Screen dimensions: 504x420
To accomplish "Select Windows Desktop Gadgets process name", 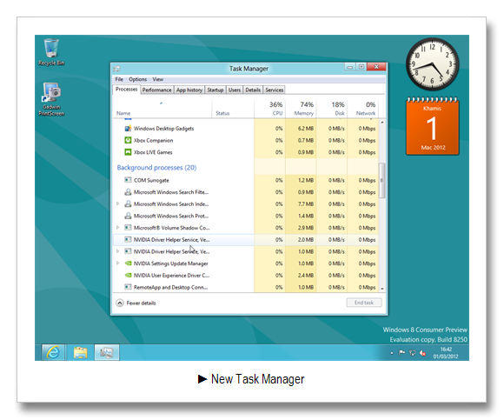I will pos(164,129).
